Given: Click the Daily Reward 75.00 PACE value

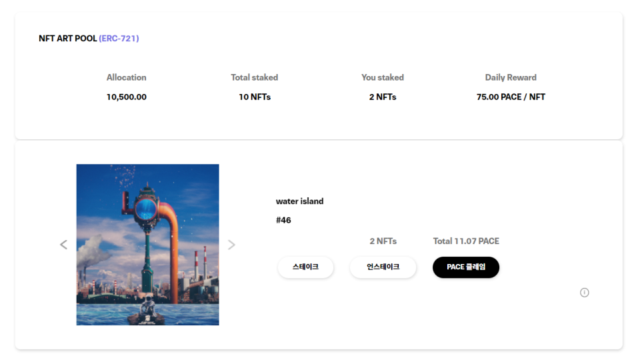Looking at the screenshot, I should coord(511,97).
